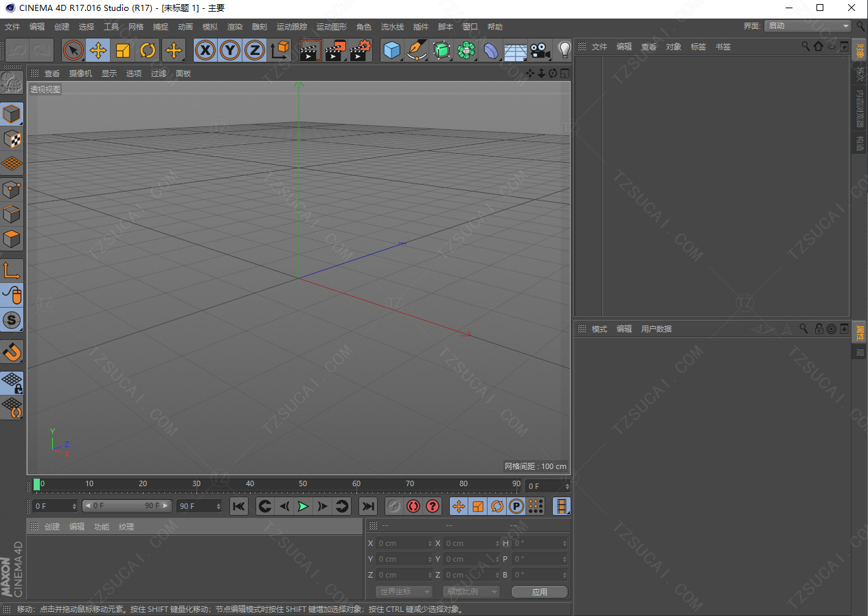The width and height of the screenshot is (868, 616).
Task: Select Polygons mode in left toolbar
Action: [x=12, y=238]
